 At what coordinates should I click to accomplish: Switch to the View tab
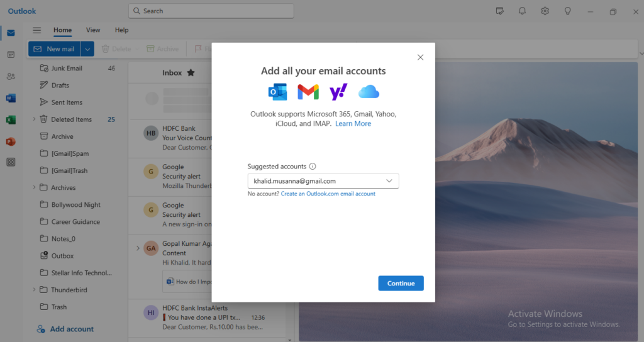tap(93, 30)
